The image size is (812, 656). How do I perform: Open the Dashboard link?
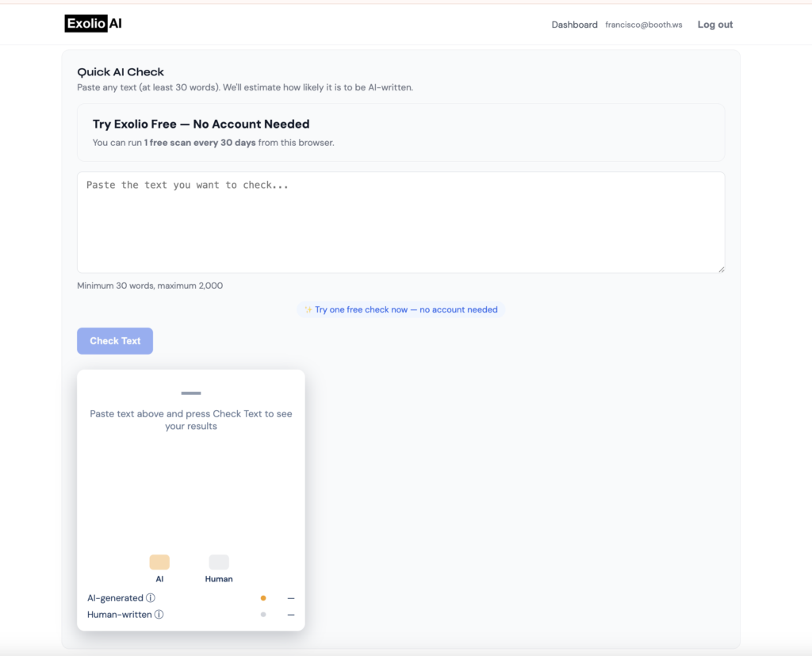tap(574, 25)
